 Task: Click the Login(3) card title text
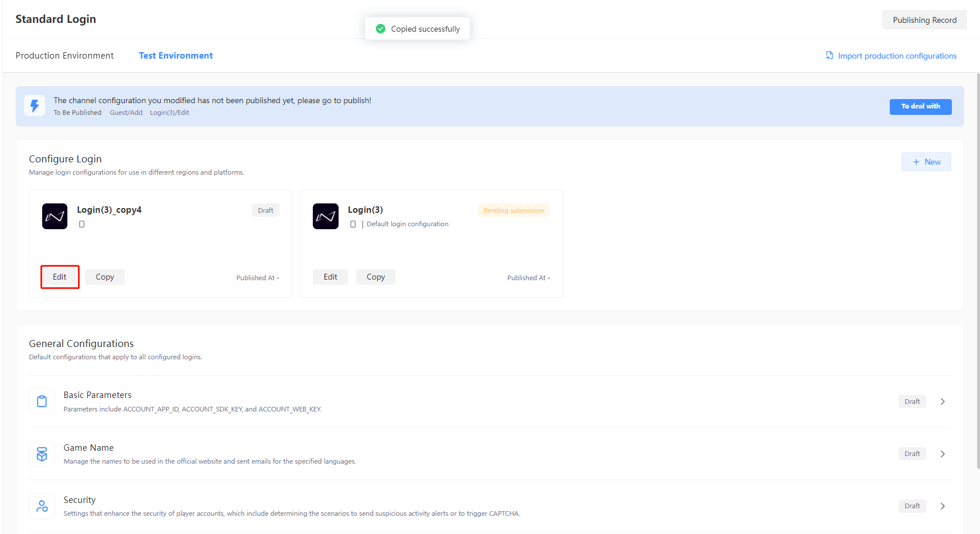point(366,210)
